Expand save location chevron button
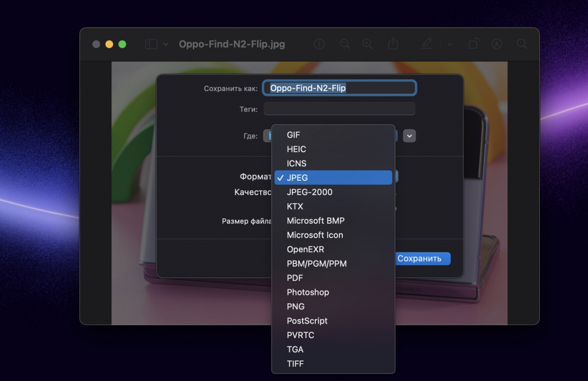 409,135
